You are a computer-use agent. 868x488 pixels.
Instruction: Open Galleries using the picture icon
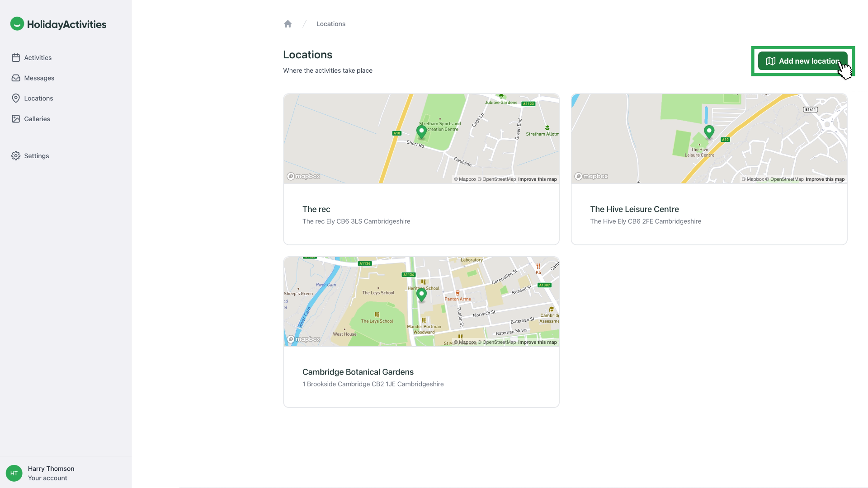[x=15, y=118]
